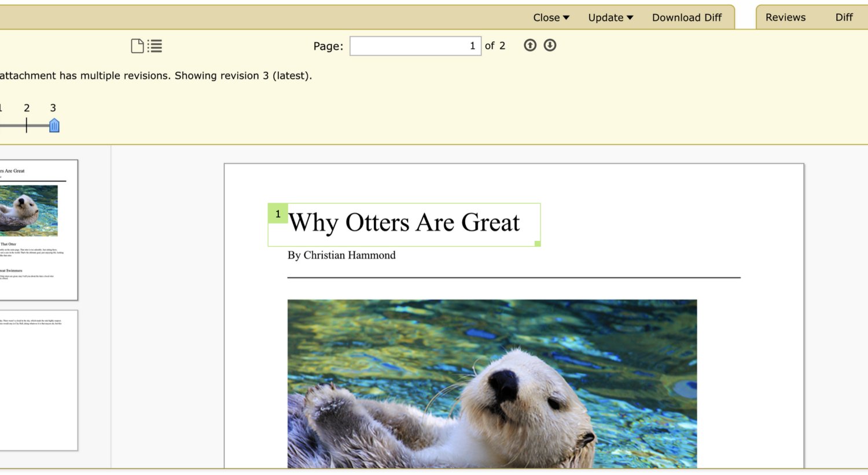Open the page 1 thumbnail
The width and height of the screenshot is (868, 475).
click(x=38, y=230)
